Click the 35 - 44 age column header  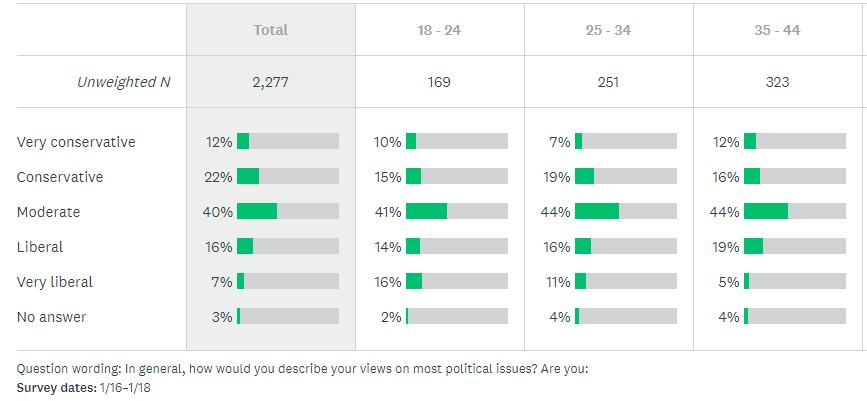(777, 30)
